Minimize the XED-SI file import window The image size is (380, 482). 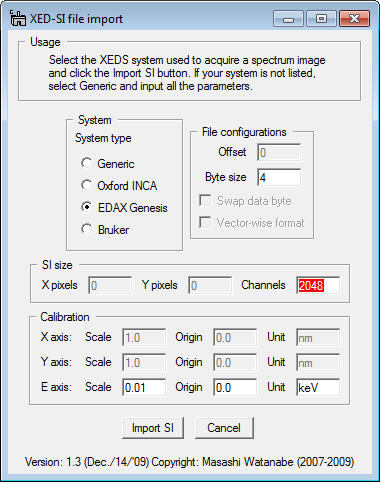(288, 19)
